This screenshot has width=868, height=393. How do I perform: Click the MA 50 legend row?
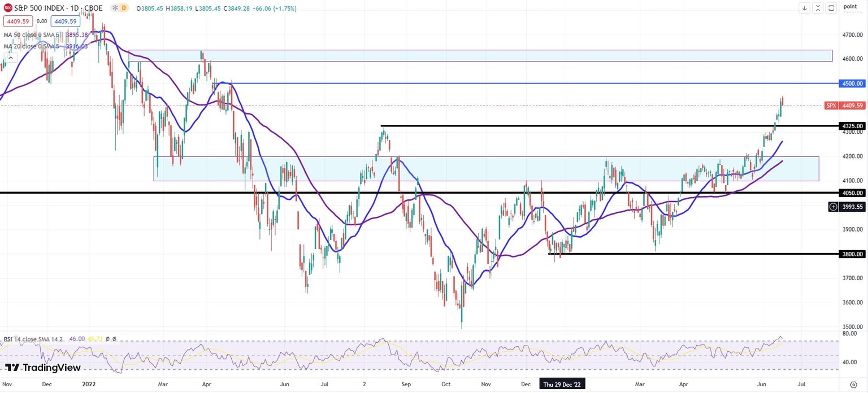click(x=34, y=35)
